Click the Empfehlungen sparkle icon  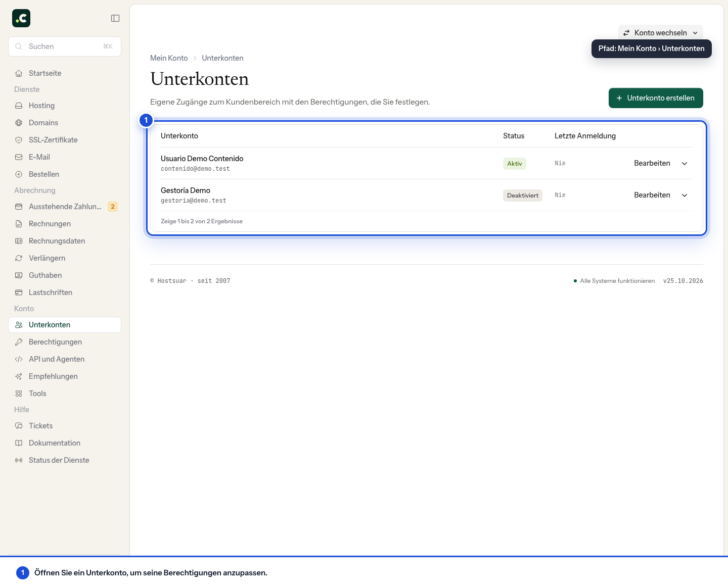pos(19,376)
